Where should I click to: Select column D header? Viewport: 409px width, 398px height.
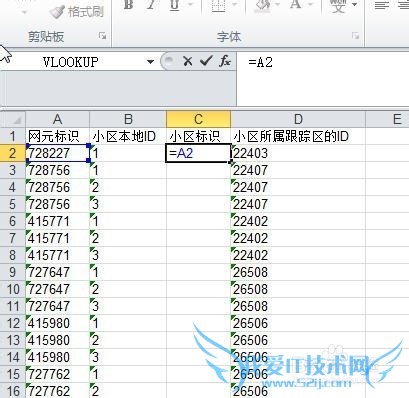(x=298, y=119)
